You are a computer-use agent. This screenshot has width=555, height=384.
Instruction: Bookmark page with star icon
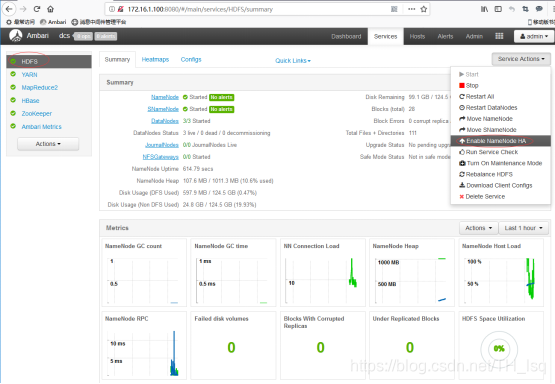coord(423,9)
